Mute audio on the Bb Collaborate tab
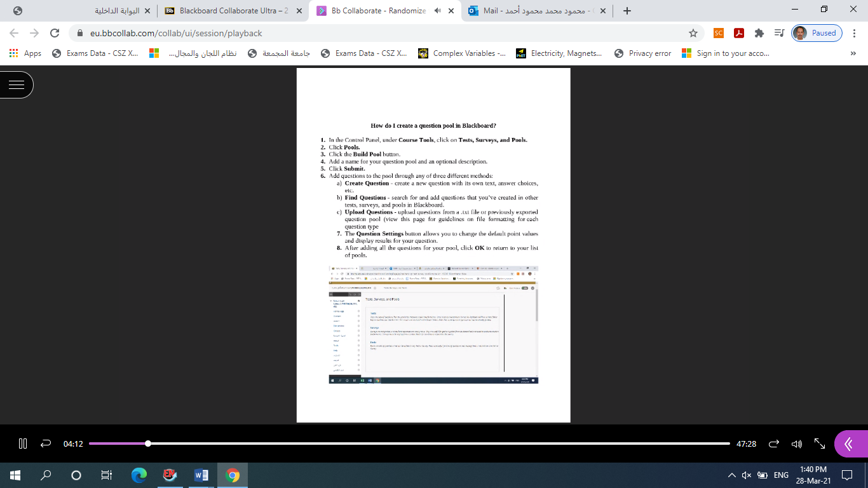The image size is (868, 488). [x=437, y=11]
